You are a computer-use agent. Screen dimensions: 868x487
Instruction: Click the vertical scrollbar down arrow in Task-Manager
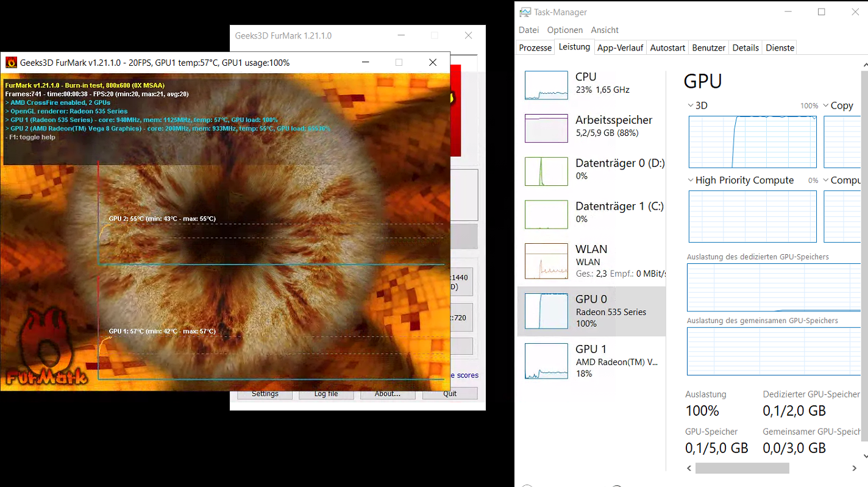click(x=864, y=456)
